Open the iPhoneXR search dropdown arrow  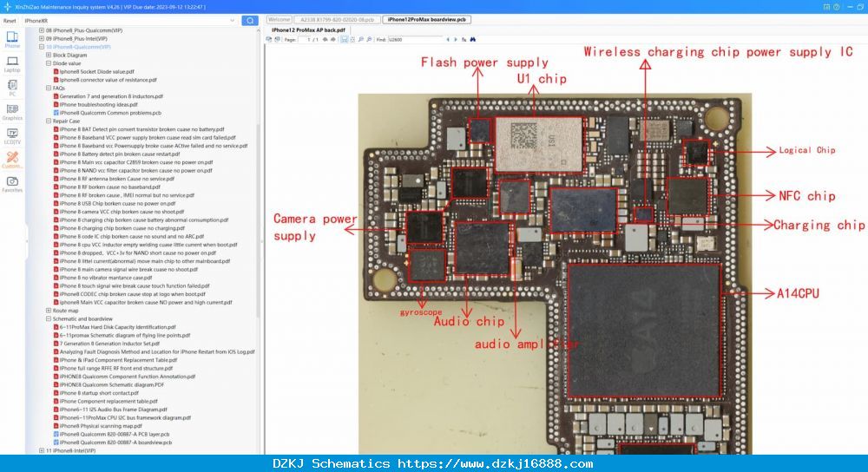(232, 21)
